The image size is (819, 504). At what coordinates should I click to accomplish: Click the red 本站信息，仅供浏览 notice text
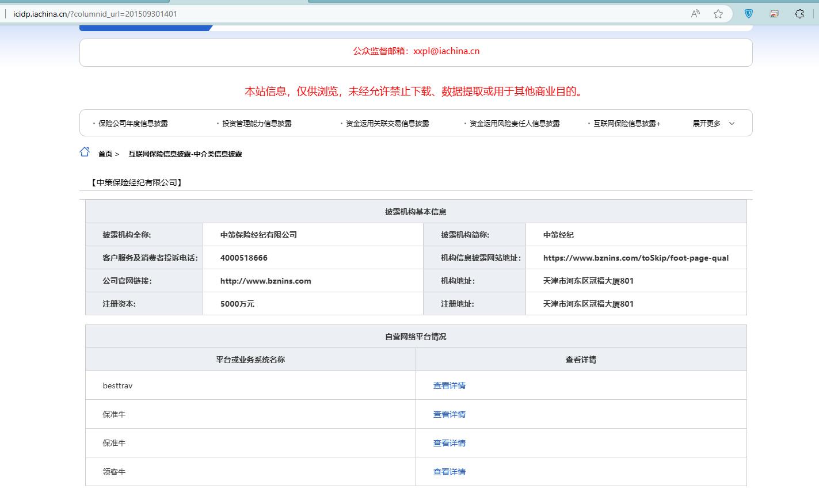(416, 91)
